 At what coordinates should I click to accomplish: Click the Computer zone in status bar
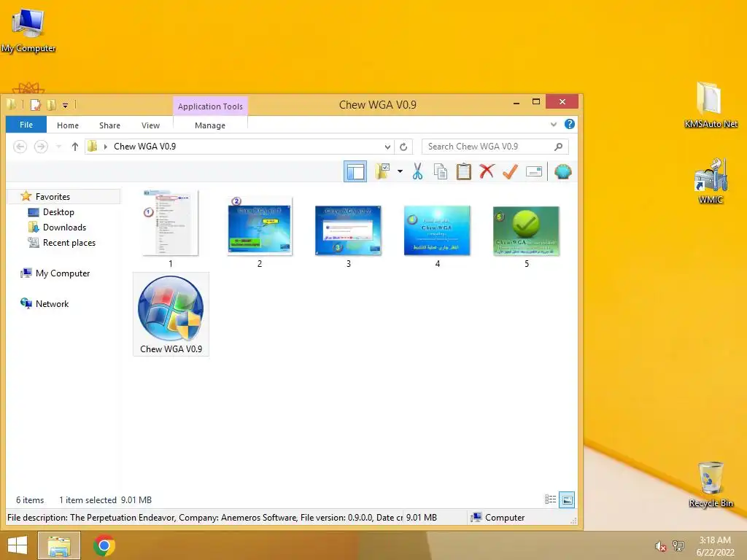click(x=498, y=518)
